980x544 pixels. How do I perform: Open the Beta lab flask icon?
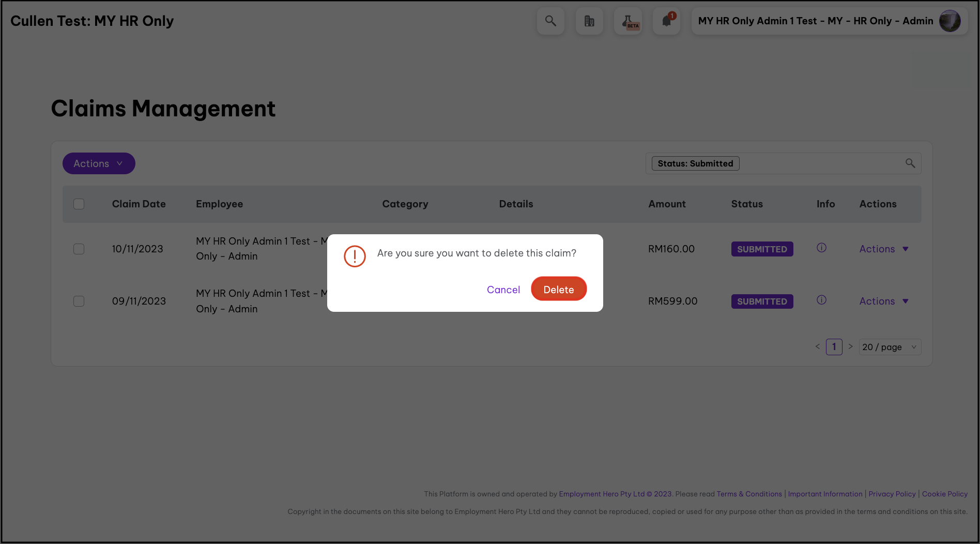click(628, 21)
